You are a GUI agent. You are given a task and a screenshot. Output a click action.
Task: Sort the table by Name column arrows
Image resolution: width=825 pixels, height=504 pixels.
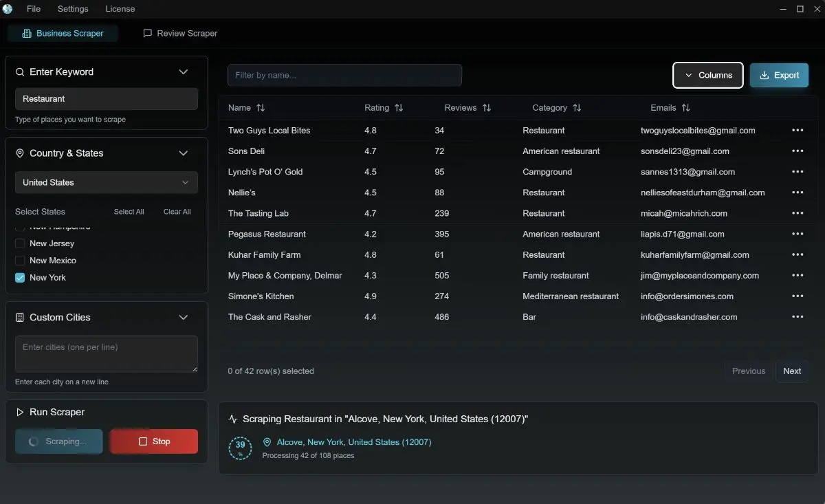[x=261, y=108]
